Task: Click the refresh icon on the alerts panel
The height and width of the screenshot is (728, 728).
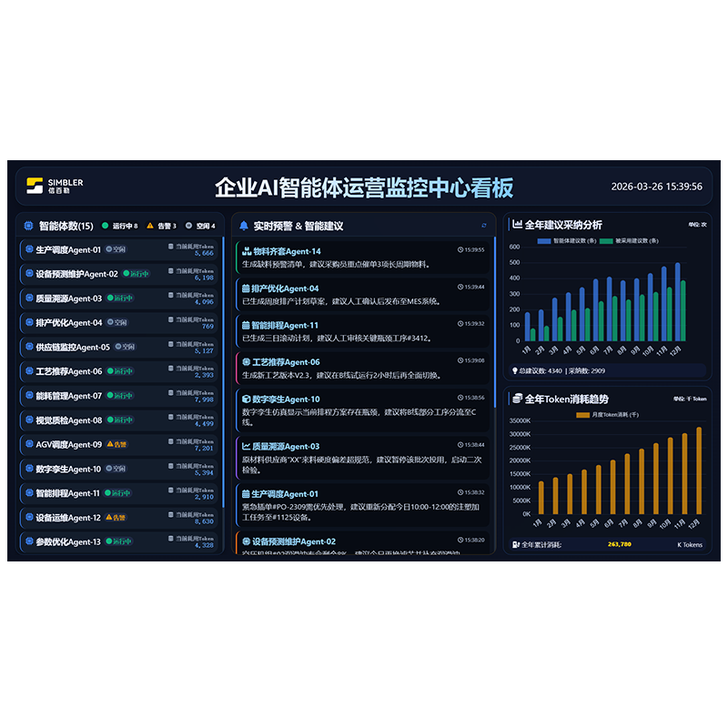Action: (482, 225)
